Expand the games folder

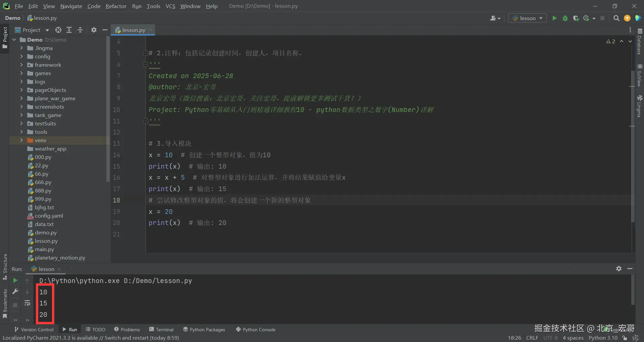tap(21, 73)
